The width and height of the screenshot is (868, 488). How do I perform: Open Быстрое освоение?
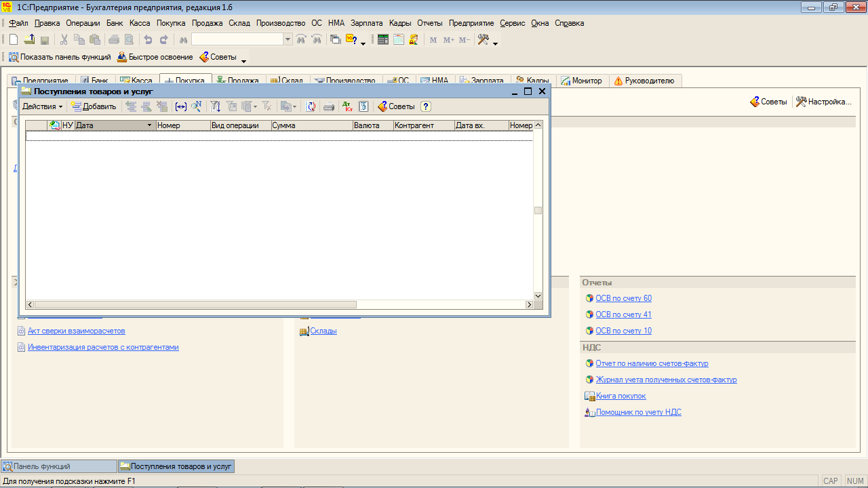[155, 57]
